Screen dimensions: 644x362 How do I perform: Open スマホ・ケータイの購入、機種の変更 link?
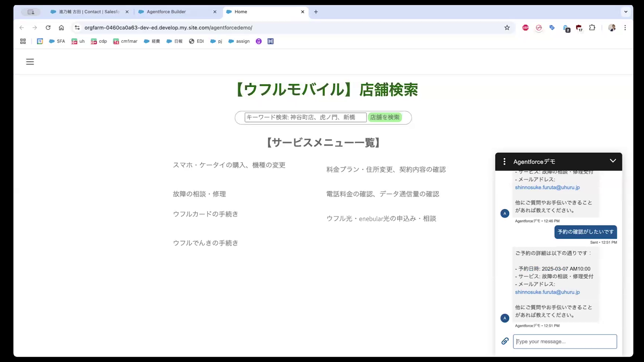229,165
